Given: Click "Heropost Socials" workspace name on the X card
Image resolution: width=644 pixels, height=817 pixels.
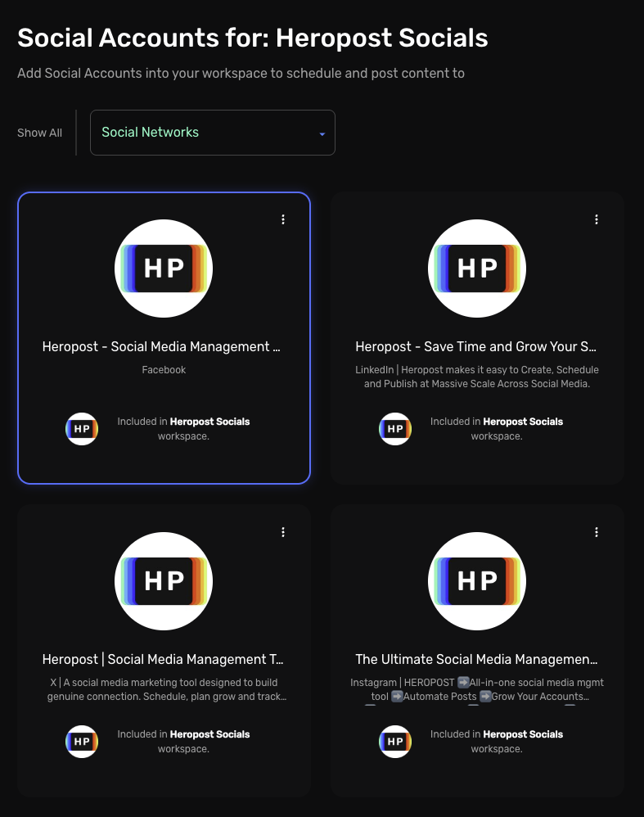Looking at the screenshot, I should pos(209,734).
